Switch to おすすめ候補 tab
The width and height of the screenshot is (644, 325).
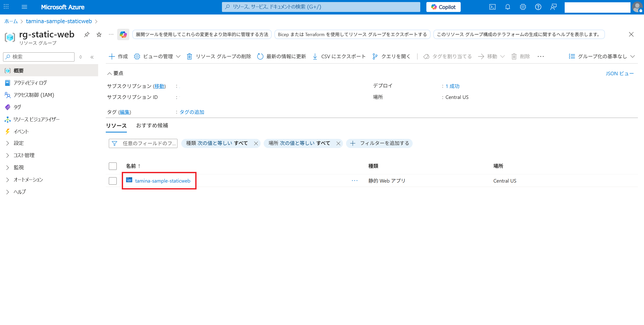[x=152, y=125]
